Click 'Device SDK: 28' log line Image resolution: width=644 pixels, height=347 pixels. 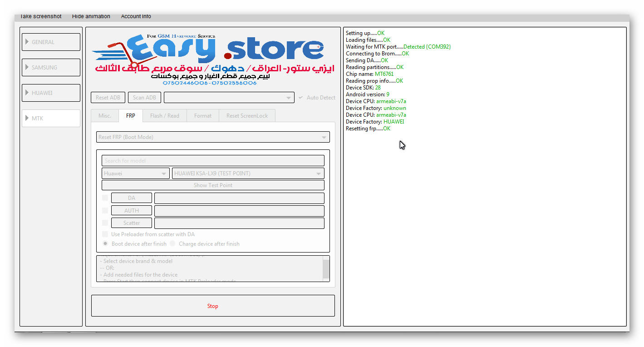pyautogui.click(x=363, y=88)
